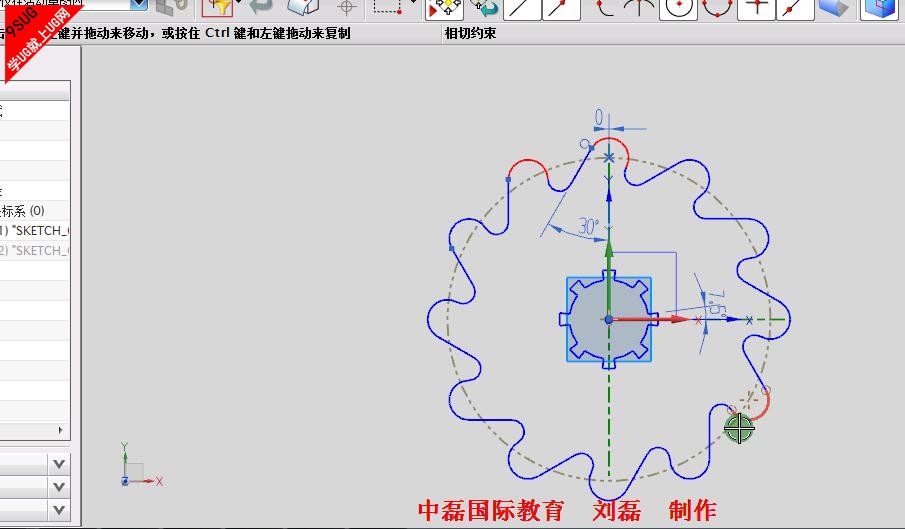Click the gray blocks icon beside the combo box

[x=173, y=6]
